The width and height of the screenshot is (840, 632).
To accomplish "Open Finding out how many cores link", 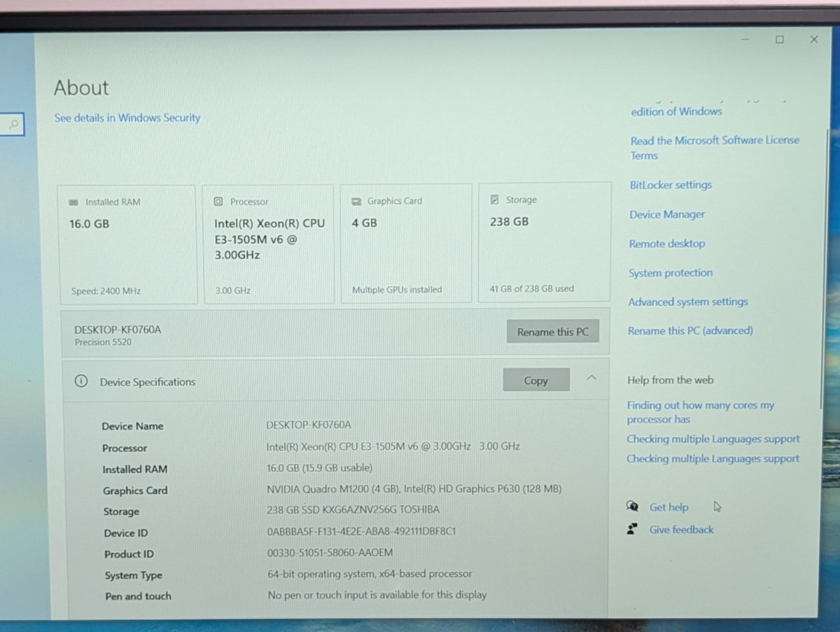I will pos(700,412).
